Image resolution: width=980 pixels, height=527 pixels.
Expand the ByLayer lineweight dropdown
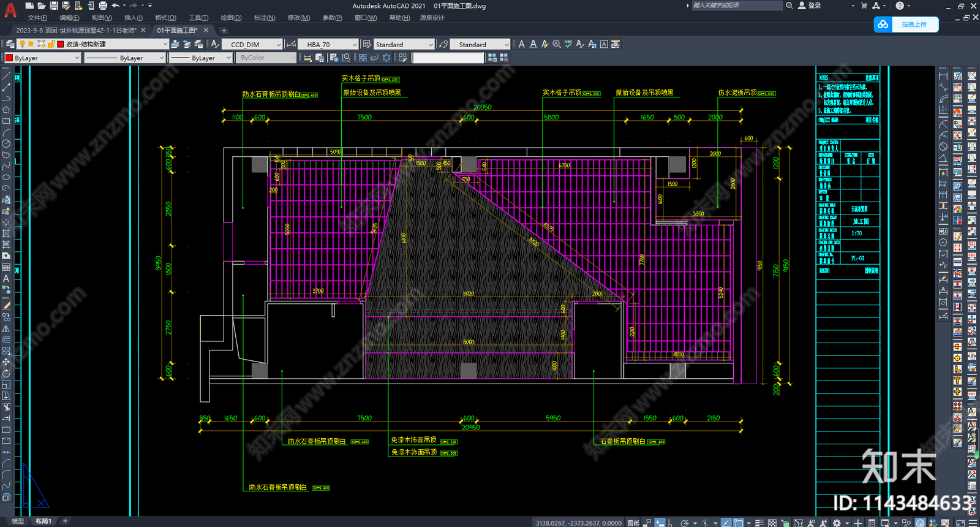coord(228,58)
